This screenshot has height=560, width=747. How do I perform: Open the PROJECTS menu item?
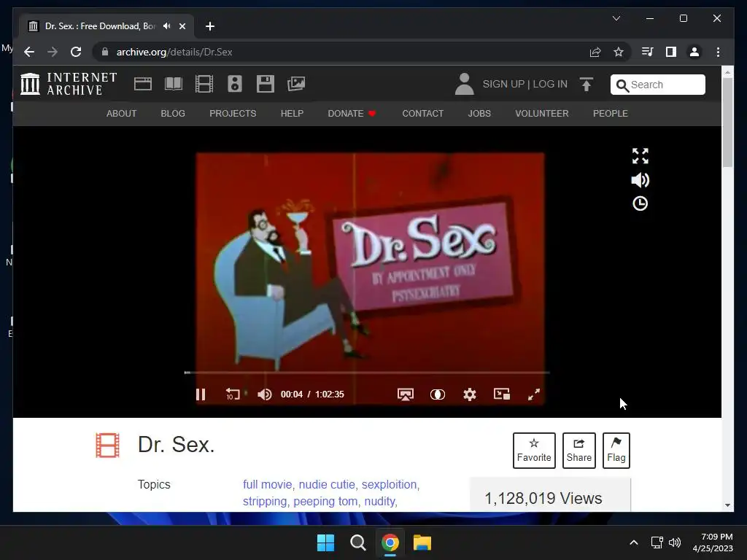pos(233,113)
